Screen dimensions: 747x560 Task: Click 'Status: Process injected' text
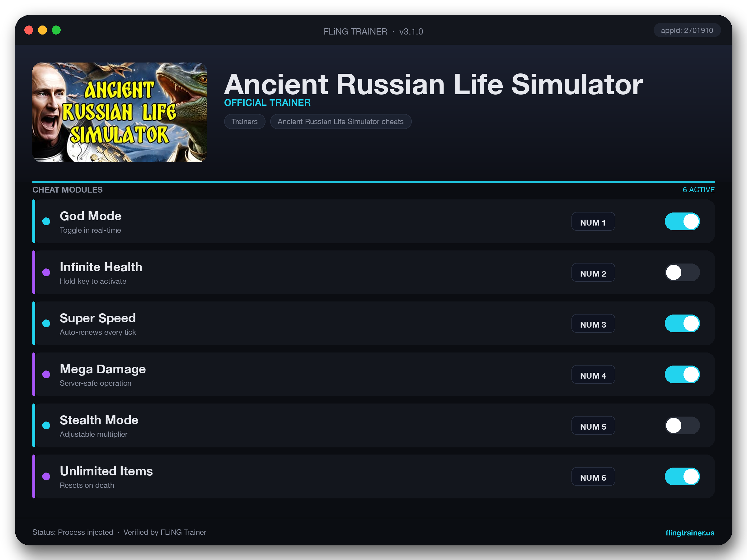[73, 532]
